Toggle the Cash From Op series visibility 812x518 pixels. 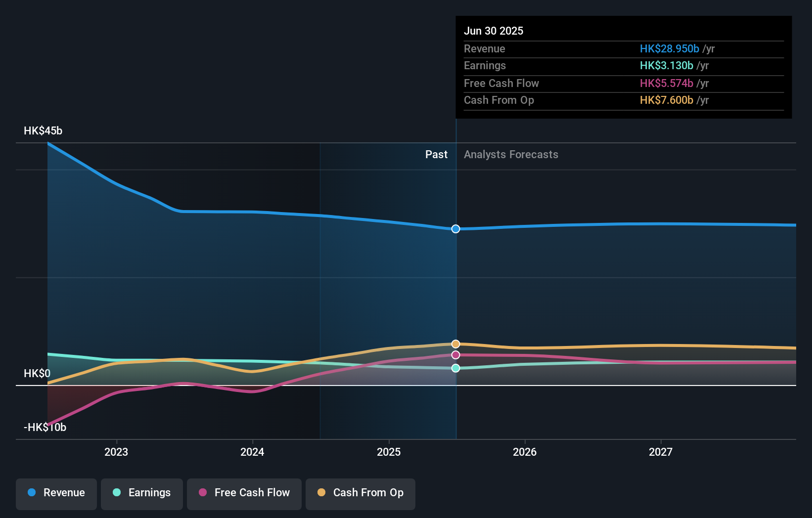pyautogui.click(x=360, y=493)
